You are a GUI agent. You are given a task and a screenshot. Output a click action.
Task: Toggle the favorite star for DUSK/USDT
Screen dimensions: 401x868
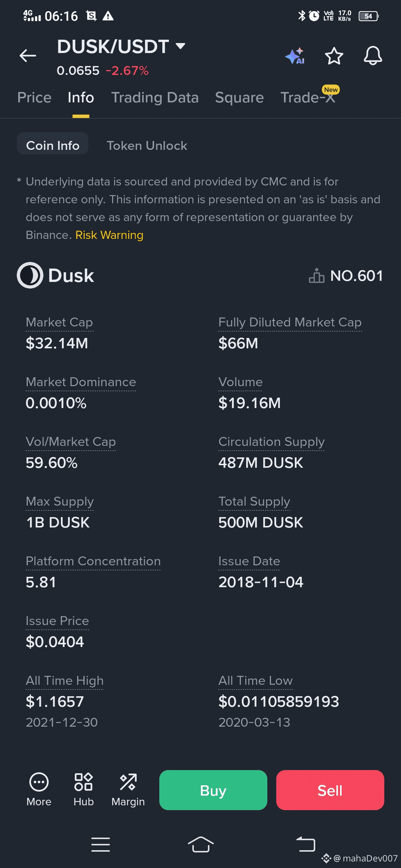pos(334,56)
